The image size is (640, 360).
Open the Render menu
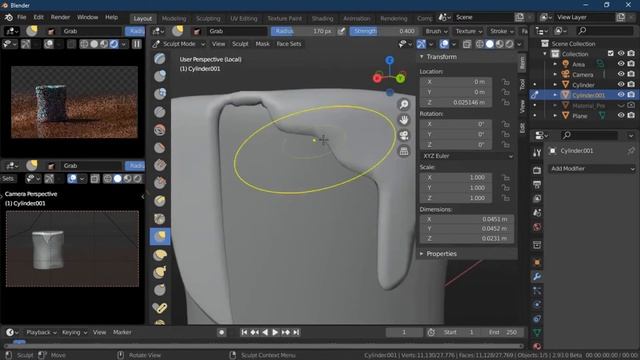tap(60, 17)
